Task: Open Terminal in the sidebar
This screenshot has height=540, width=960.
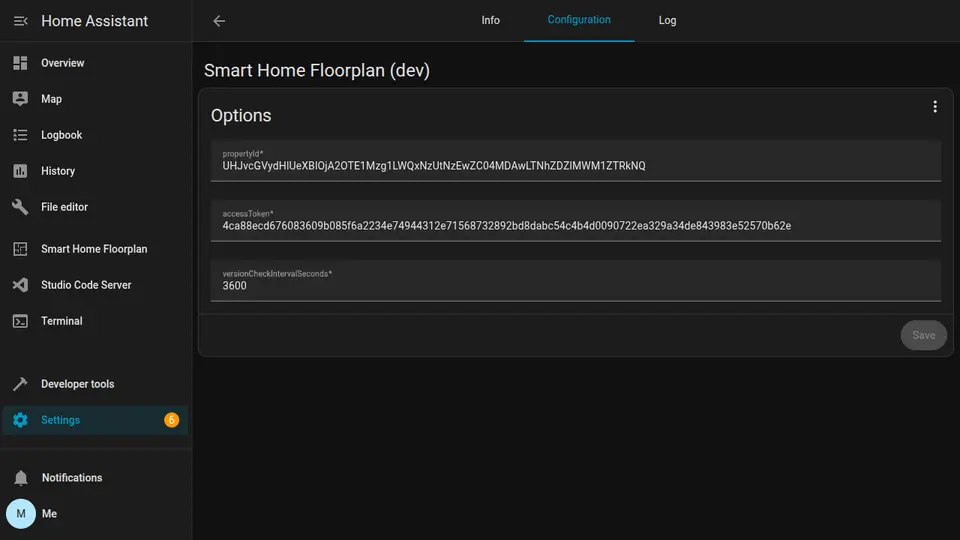Action: 96,321
